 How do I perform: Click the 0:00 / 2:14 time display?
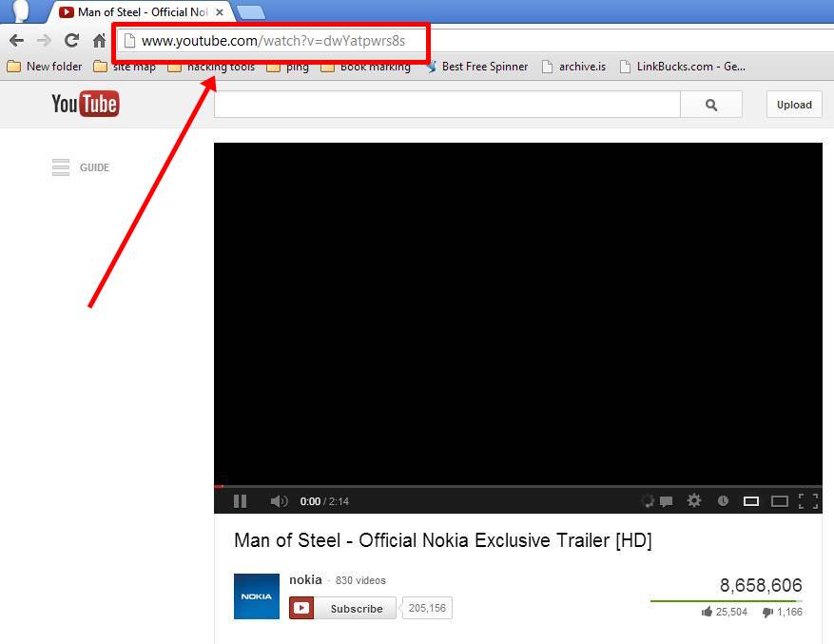(324, 501)
